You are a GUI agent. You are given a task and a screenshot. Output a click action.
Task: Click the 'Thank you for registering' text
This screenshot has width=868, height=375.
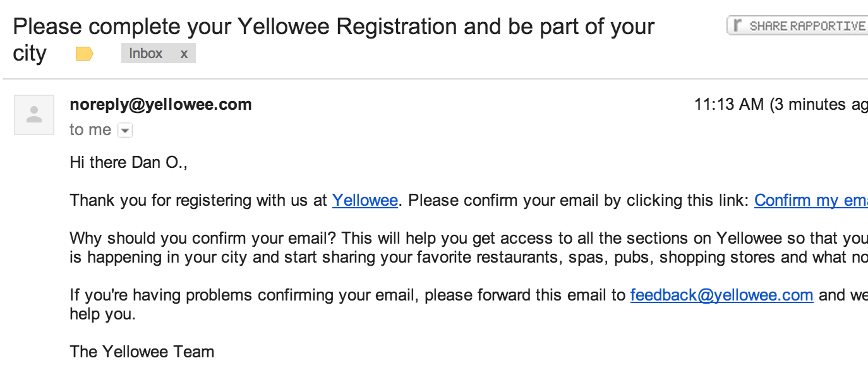pyautogui.click(x=198, y=201)
